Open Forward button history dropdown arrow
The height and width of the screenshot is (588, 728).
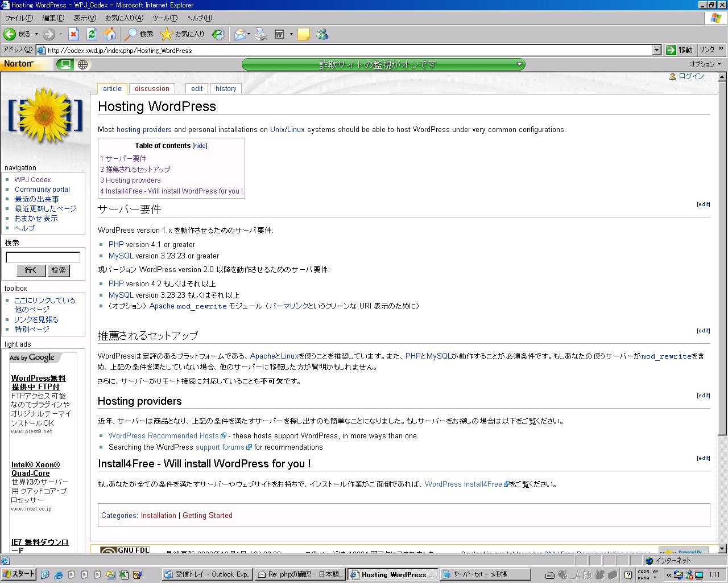point(61,34)
